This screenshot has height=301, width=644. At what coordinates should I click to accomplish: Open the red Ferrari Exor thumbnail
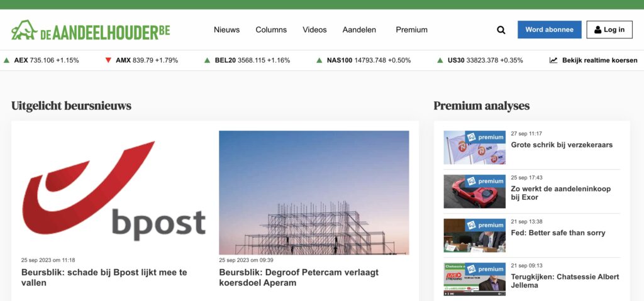coord(474,191)
